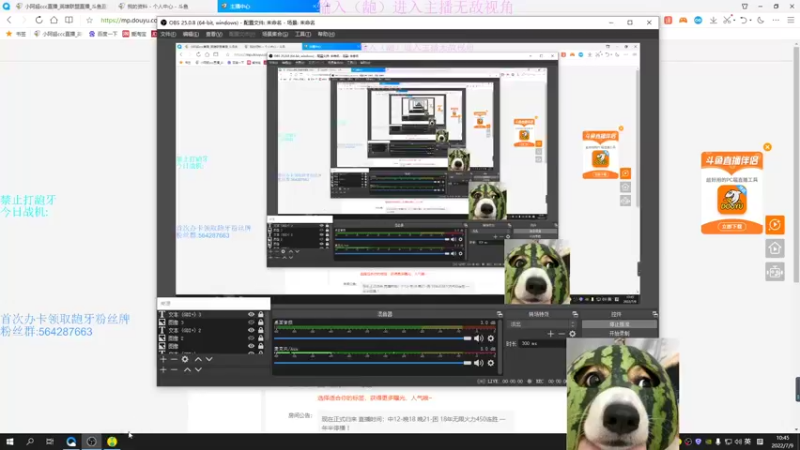Expand the dropdown arrow next to the undo icon
This screenshot has width=800, height=450.
click(x=750, y=20)
